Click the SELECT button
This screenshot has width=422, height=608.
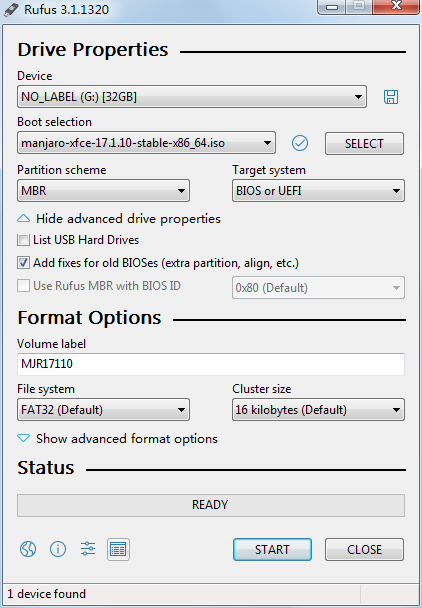[364, 143]
